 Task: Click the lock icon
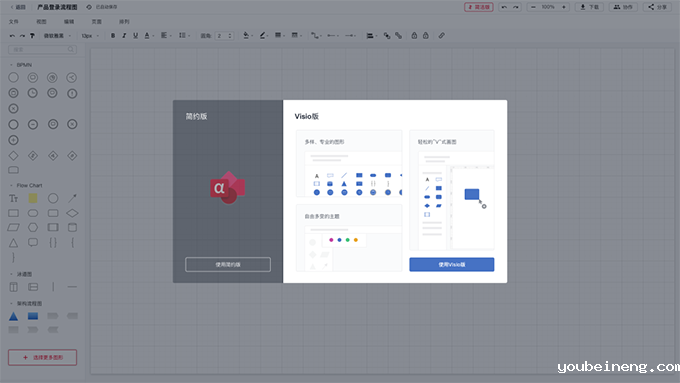(x=414, y=36)
